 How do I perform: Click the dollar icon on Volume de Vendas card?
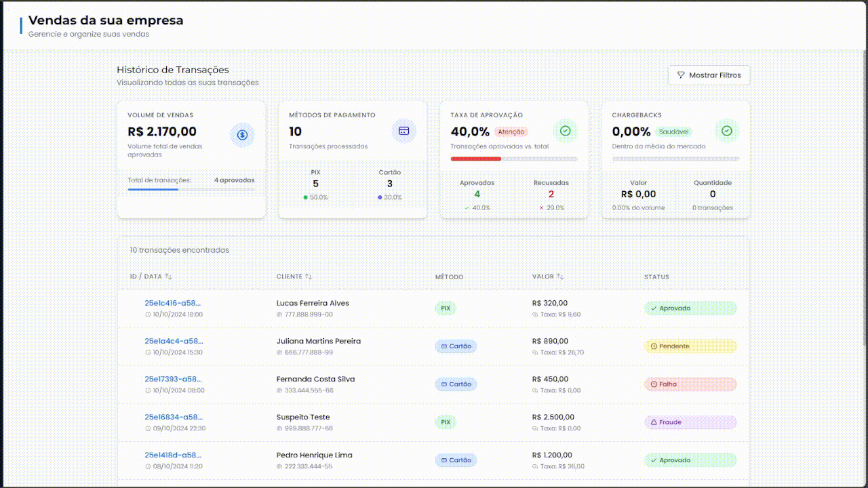coord(243,135)
